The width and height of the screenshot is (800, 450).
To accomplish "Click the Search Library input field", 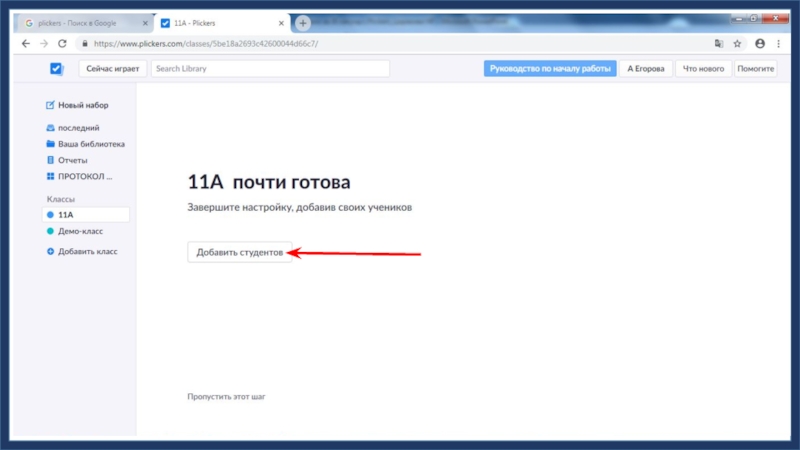I will tap(269, 69).
